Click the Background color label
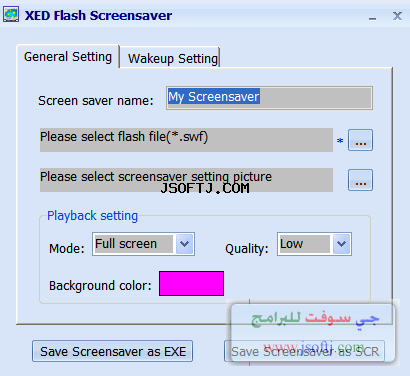 [100, 286]
